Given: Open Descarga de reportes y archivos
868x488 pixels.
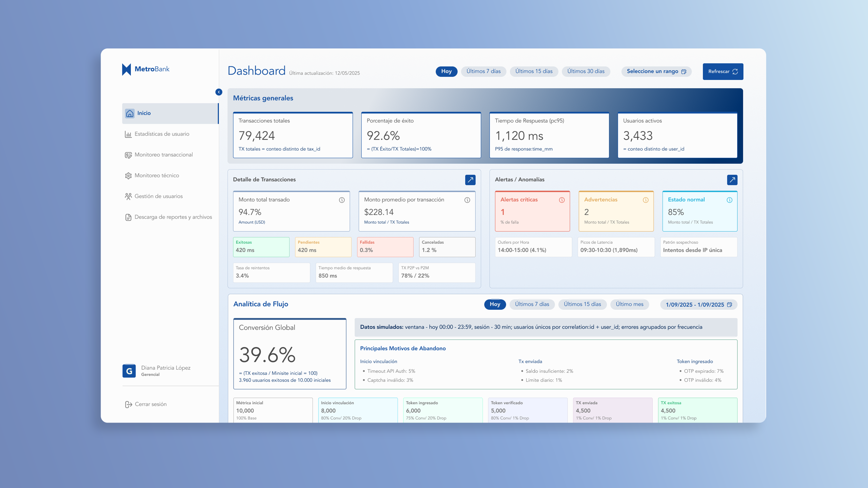Looking at the screenshot, I should 173,217.
